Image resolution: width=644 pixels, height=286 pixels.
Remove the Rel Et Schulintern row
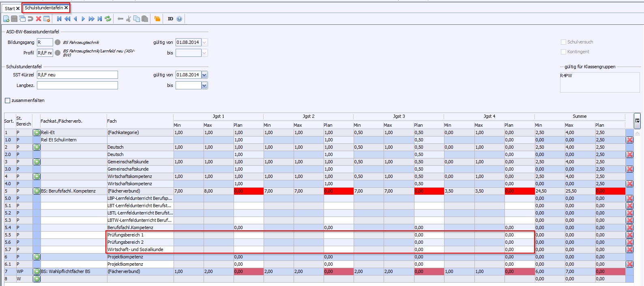[x=629, y=140]
